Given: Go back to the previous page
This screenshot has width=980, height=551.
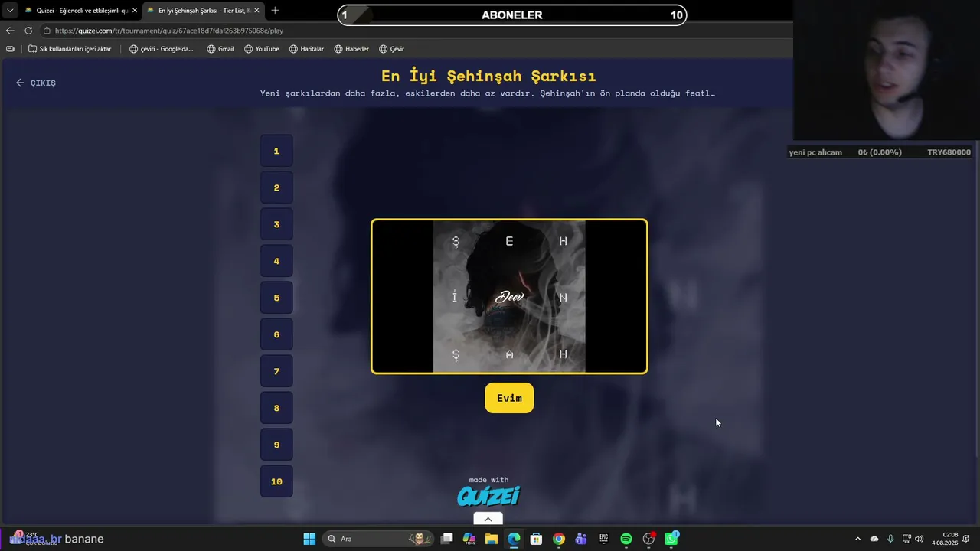Looking at the screenshot, I should coord(10,31).
